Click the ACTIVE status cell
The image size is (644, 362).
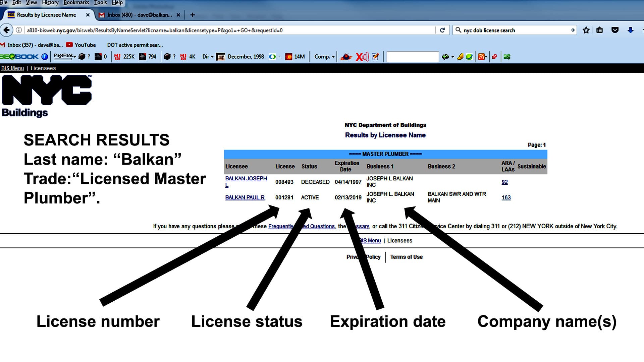click(310, 197)
